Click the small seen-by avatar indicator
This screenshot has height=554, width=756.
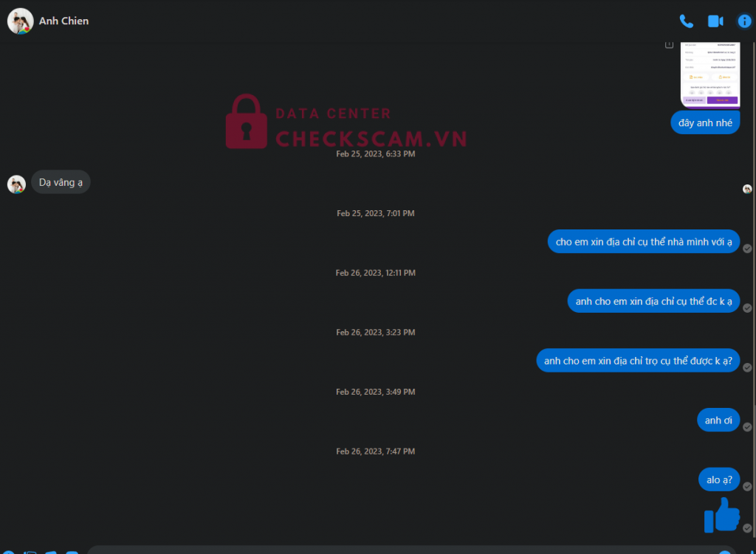[x=747, y=190]
